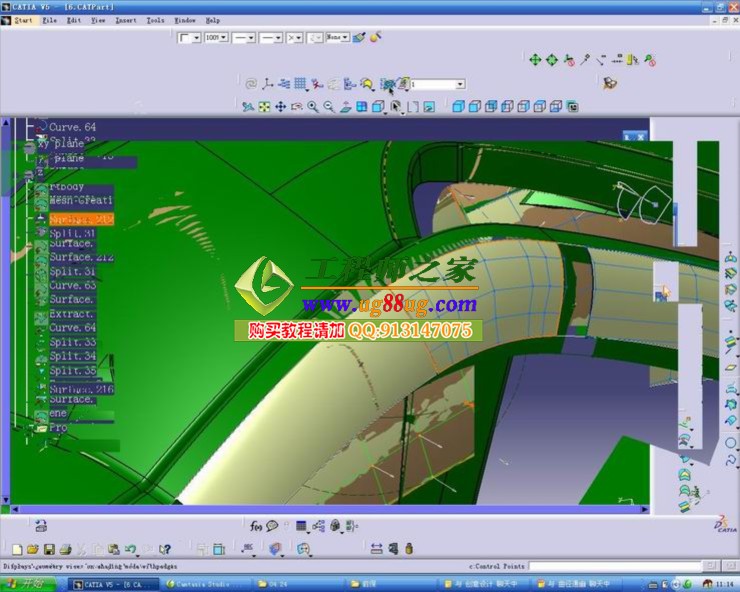
Task: Click the Zoom Out magnifier icon
Action: (x=328, y=107)
